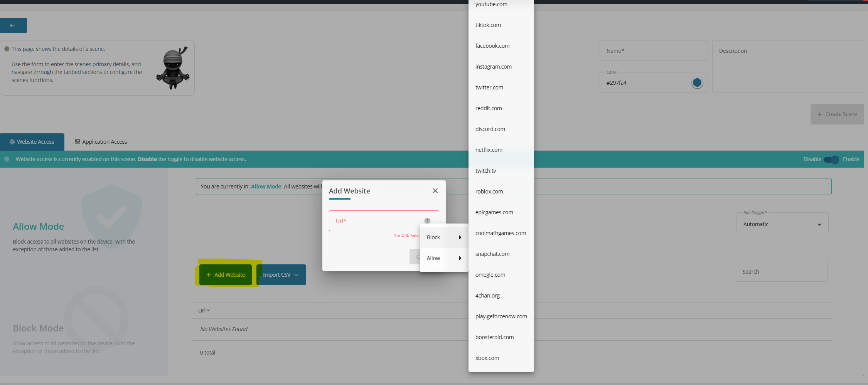This screenshot has height=385, width=868.
Task: Sort the table by Url column
Action: tap(204, 311)
